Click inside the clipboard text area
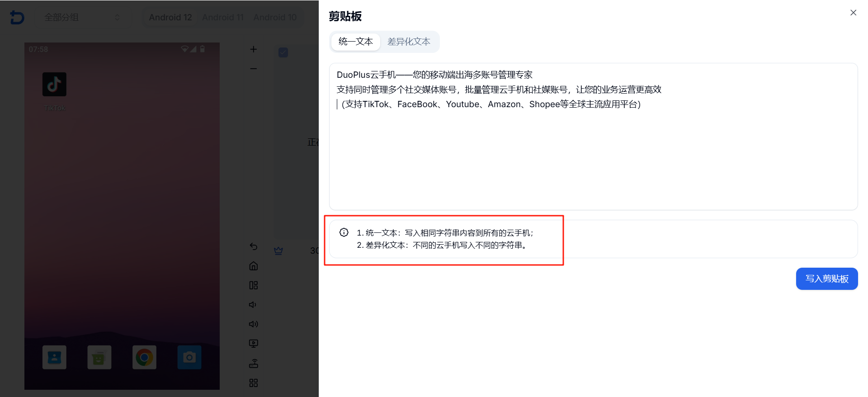Image resolution: width=868 pixels, height=397 pixels. tap(593, 137)
